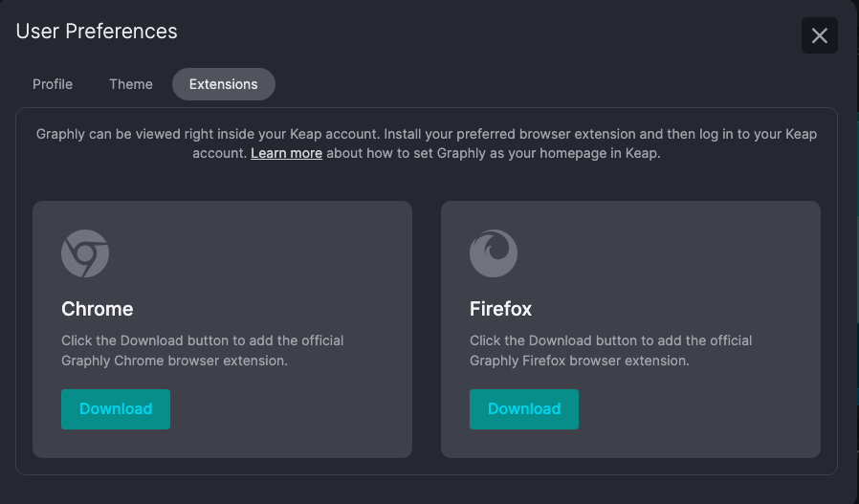Switch to the Profile tab
859x504 pixels.
click(x=53, y=84)
